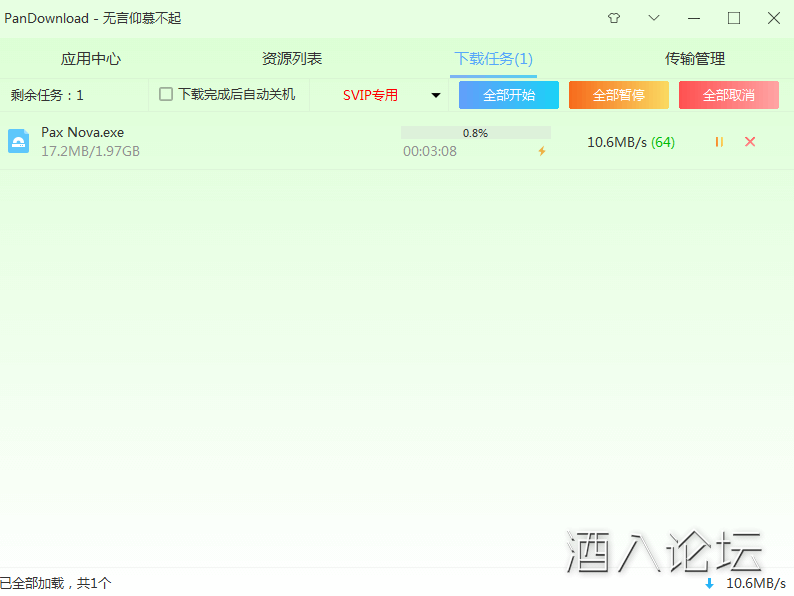Enable 下载完成后自动关机 checkbox
Image resolution: width=794 pixels, height=596 pixels.
(x=166, y=95)
